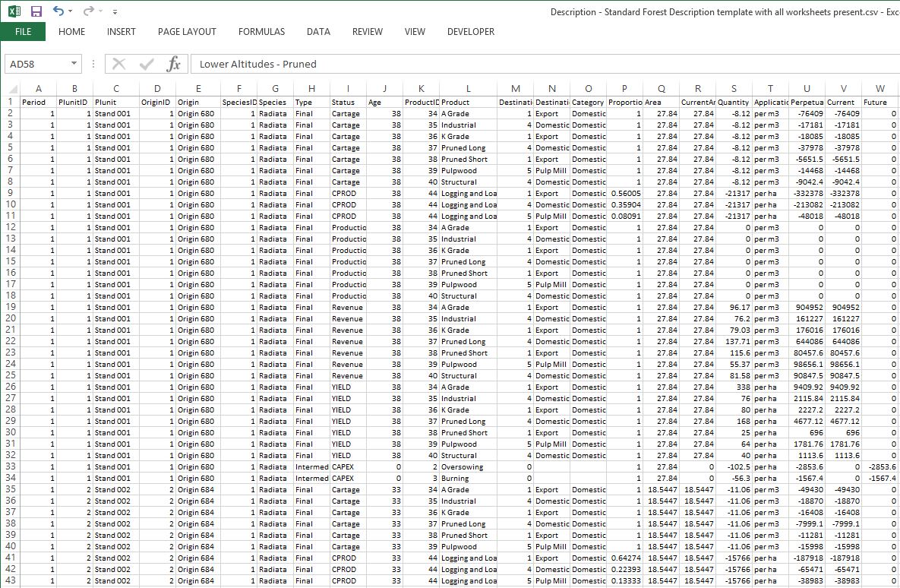Cancel the formula bar entry with X
The width and height of the screenshot is (900, 588).
pos(118,64)
